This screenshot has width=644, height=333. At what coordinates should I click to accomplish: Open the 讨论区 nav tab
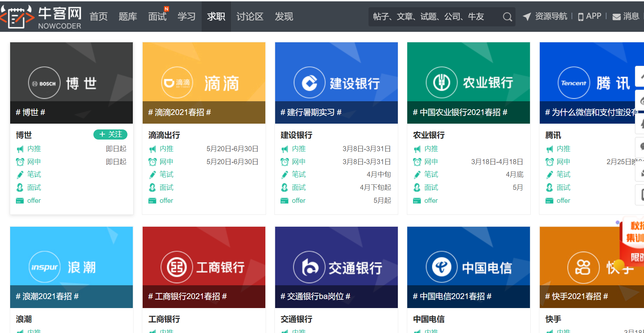(x=250, y=17)
